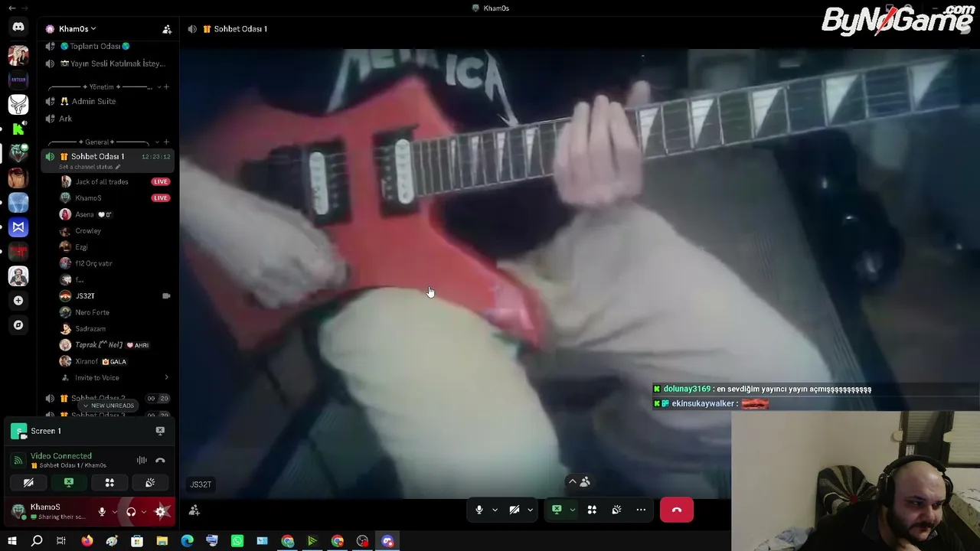Click the Windows taskbar search icon

click(37, 541)
